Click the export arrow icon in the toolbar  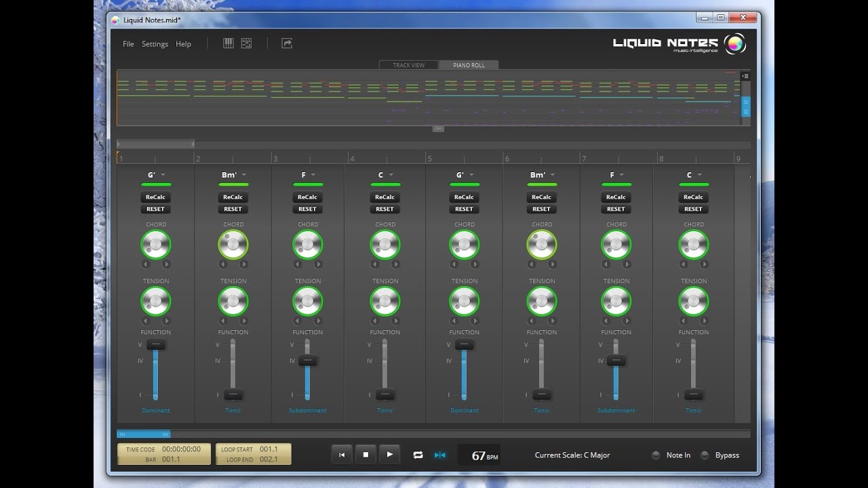(287, 43)
